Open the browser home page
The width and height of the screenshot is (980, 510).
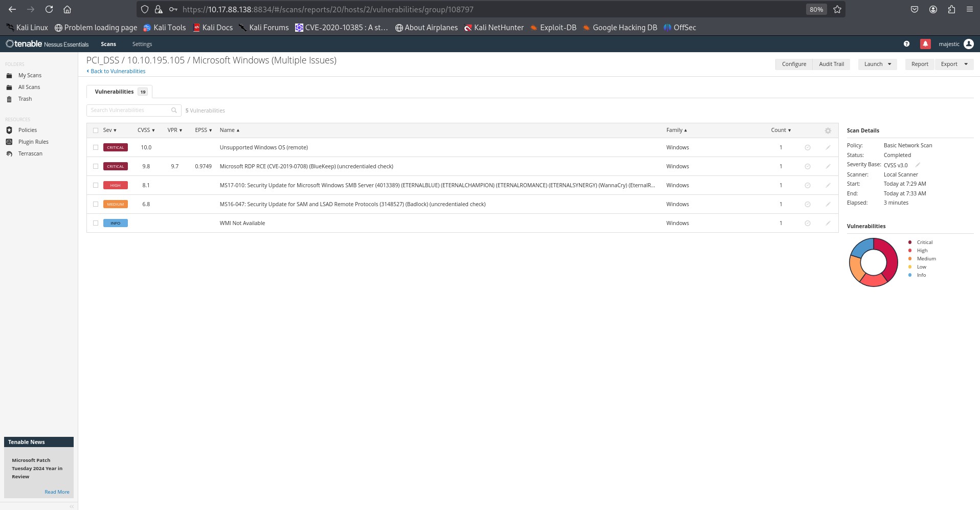click(x=67, y=9)
